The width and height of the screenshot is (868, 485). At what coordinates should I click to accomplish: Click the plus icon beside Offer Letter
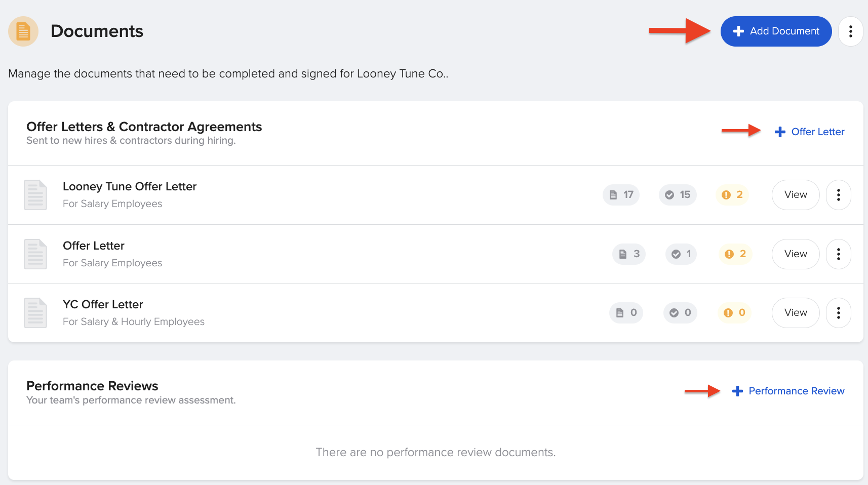click(780, 132)
